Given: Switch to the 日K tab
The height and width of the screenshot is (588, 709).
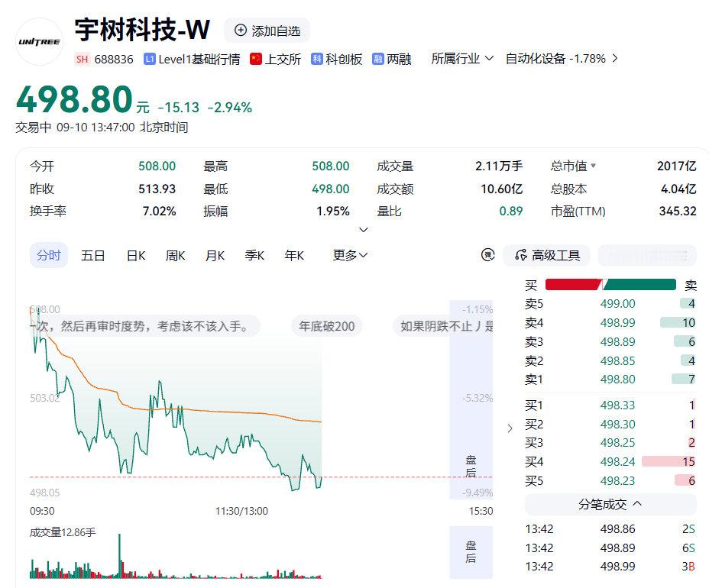Looking at the screenshot, I should pos(136,255).
